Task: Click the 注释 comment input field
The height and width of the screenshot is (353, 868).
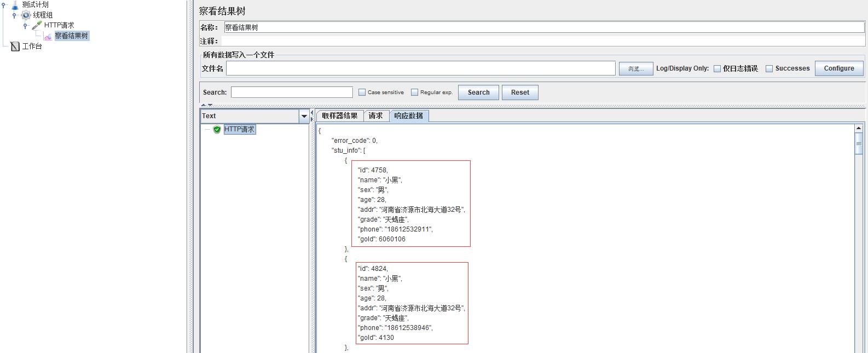Action: click(544, 41)
